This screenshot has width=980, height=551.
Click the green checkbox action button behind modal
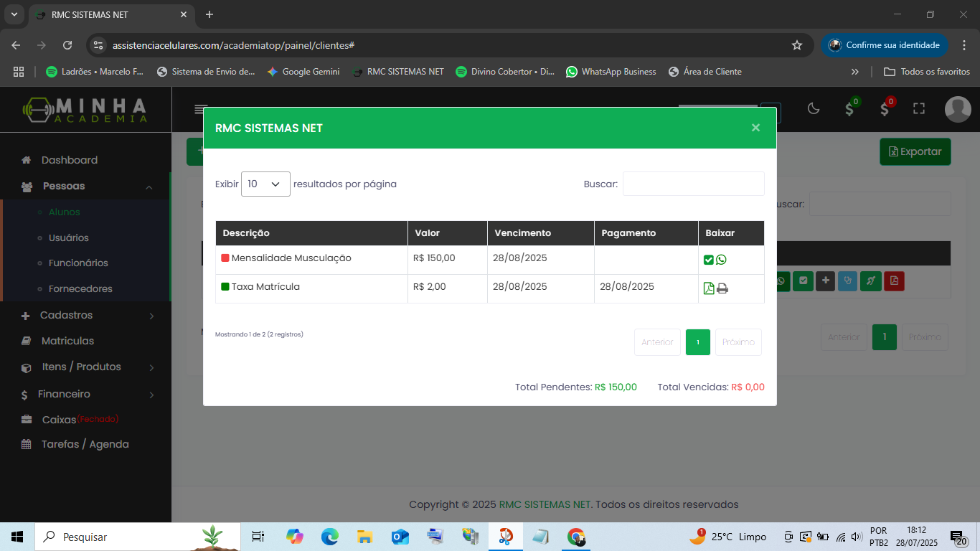[804, 281]
